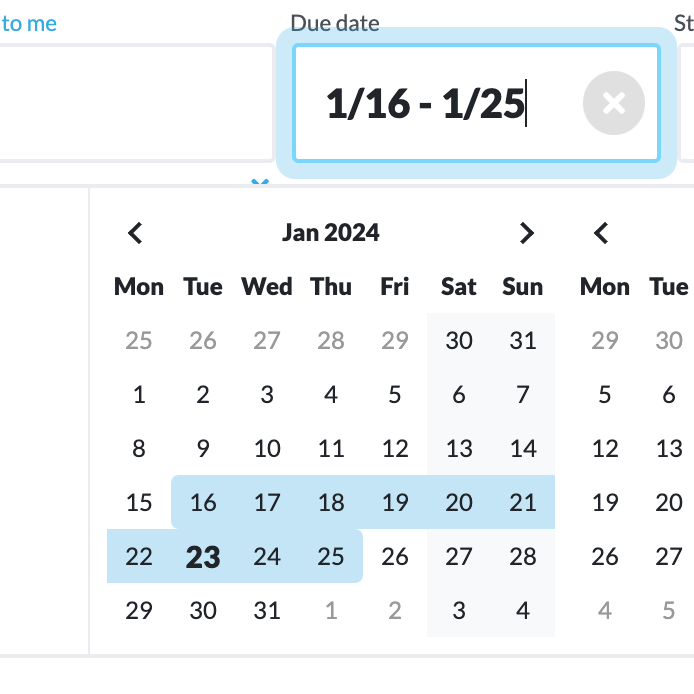The image size is (694, 694).
Task: Click the empty field left of Due date
Action: click(x=135, y=103)
